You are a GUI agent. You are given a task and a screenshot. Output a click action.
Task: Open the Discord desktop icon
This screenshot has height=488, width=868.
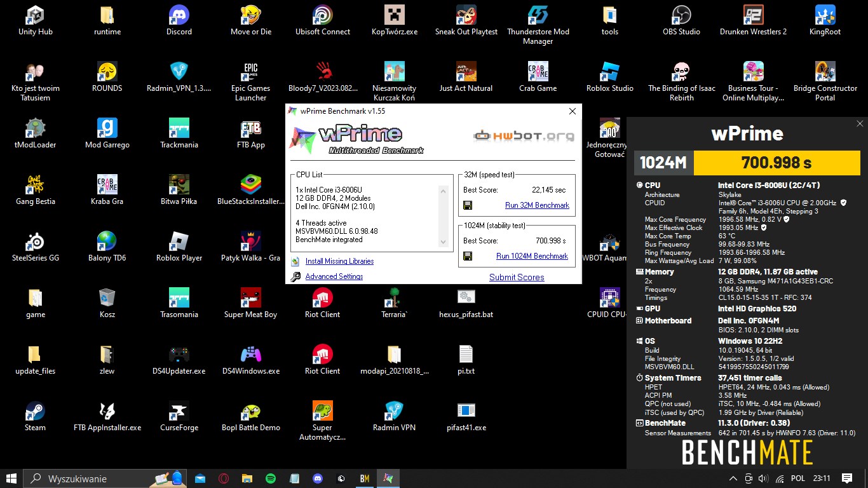click(179, 20)
